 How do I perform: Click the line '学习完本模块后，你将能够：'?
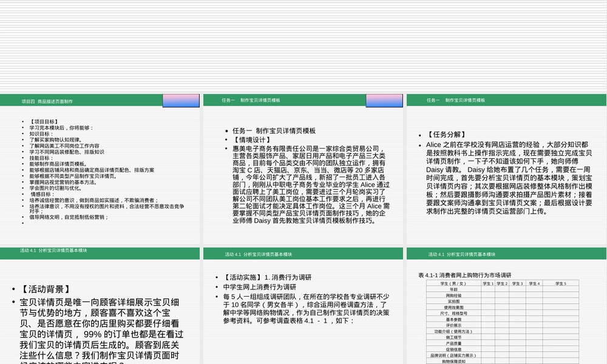(61, 127)
